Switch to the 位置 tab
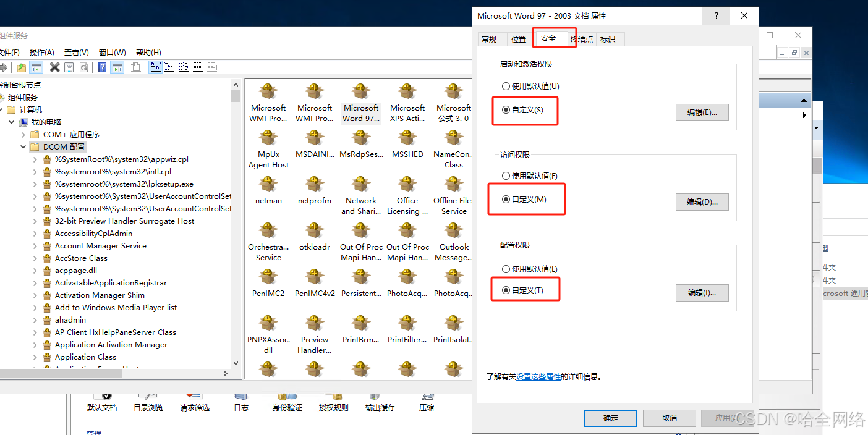868x435 pixels. coord(519,39)
